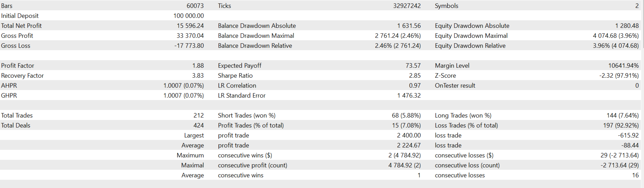Viewport: 644px width, 188px height.
Task: Select the Total Trades value 212
Action: (198, 115)
